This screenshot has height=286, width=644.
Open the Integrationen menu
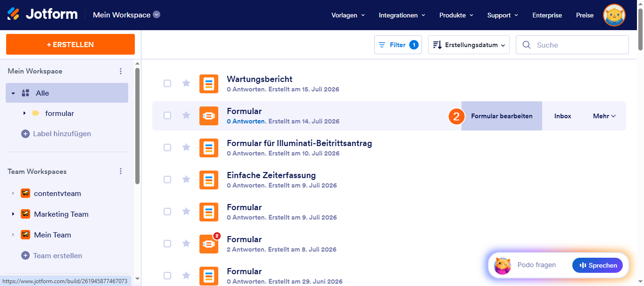pos(402,15)
